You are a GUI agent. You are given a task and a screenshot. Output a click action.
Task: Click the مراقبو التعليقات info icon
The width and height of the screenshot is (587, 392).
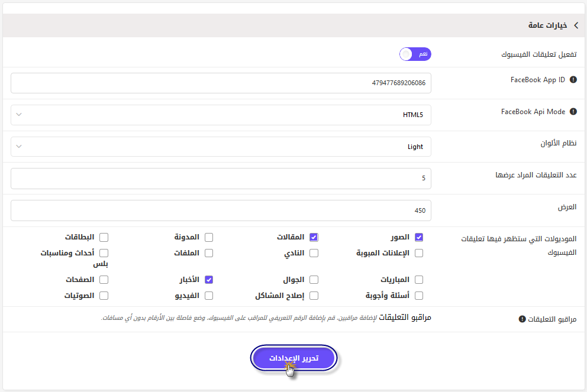(x=523, y=319)
